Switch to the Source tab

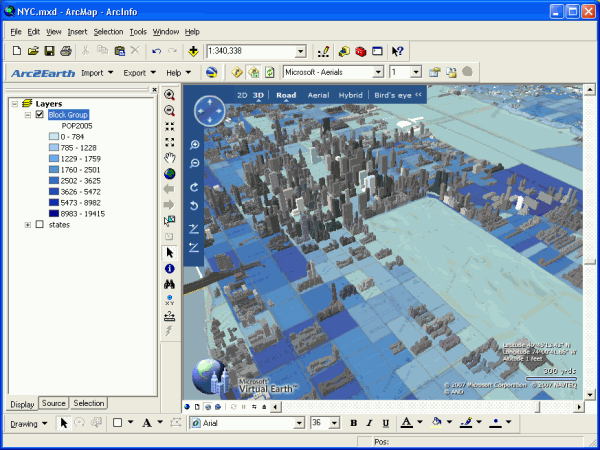54,403
